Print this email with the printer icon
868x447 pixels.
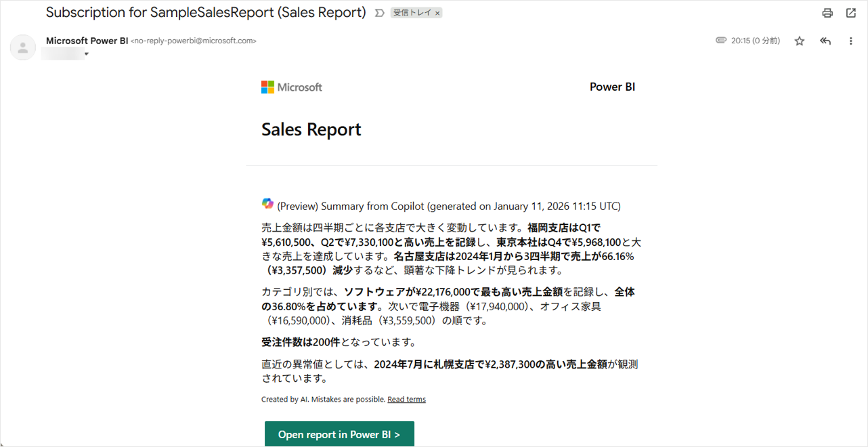[827, 13]
